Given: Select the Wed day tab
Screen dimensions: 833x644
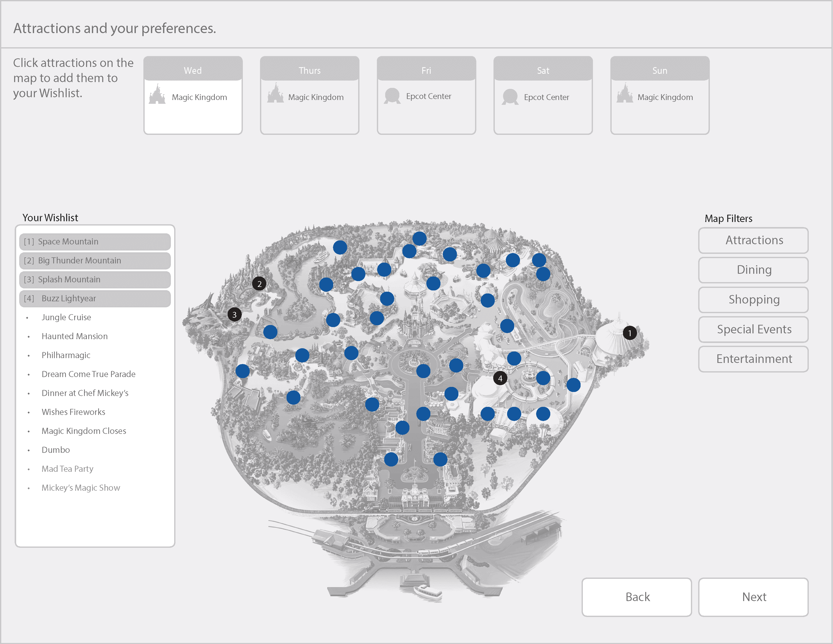Looking at the screenshot, I should click(193, 70).
